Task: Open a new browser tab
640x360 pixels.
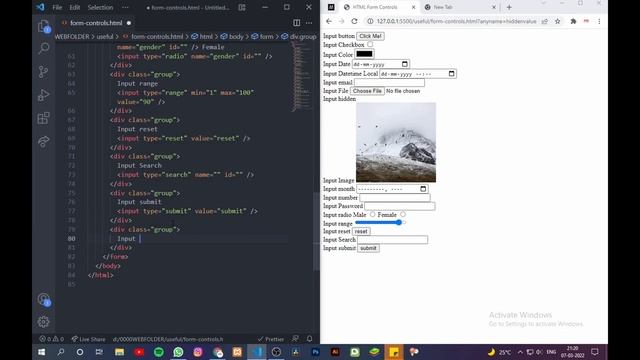Action: tap(509, 7)
